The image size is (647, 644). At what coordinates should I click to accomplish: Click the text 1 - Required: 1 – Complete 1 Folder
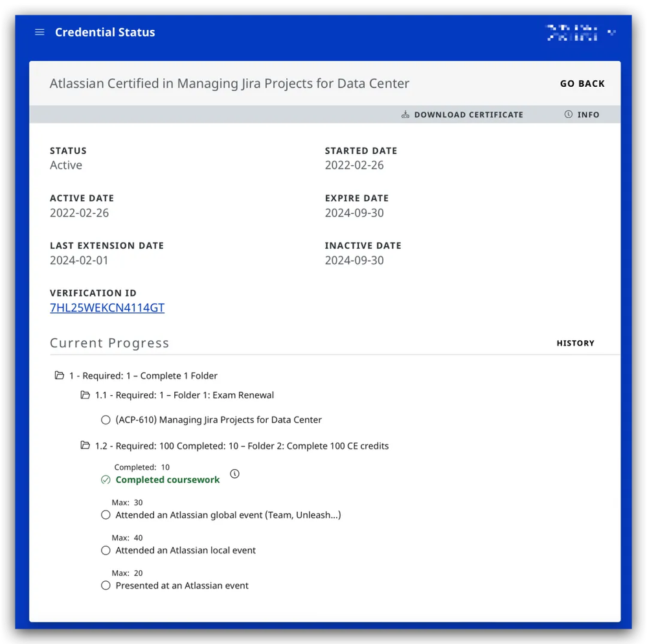pyautogui.click(x=143, y=376)
